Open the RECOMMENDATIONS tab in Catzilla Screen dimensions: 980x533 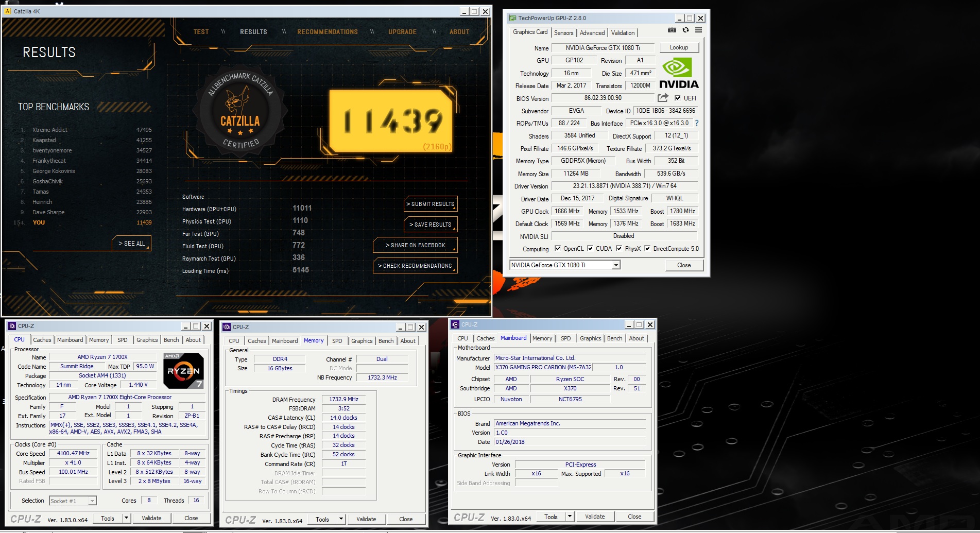328,32
